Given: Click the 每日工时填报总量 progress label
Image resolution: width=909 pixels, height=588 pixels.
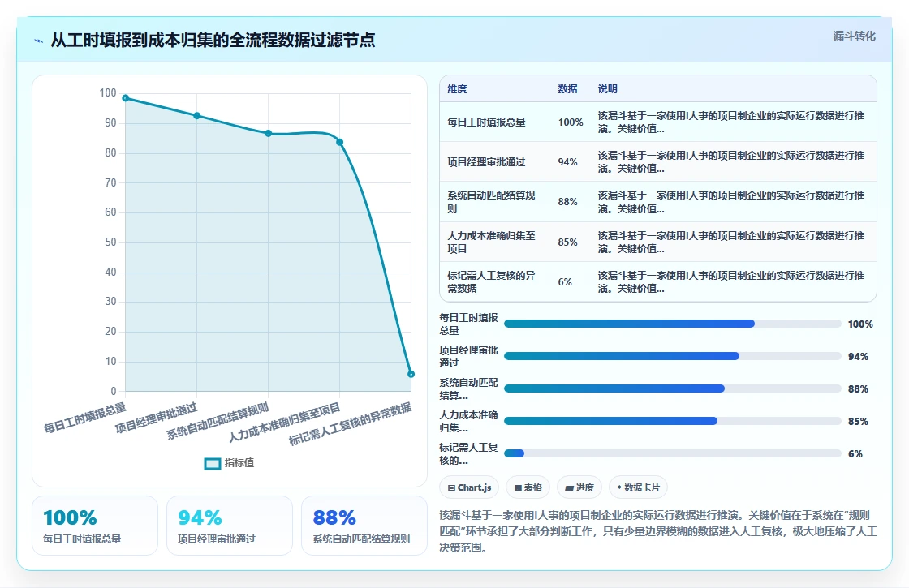Looking at the screenshot, I should tap(468, 324).
